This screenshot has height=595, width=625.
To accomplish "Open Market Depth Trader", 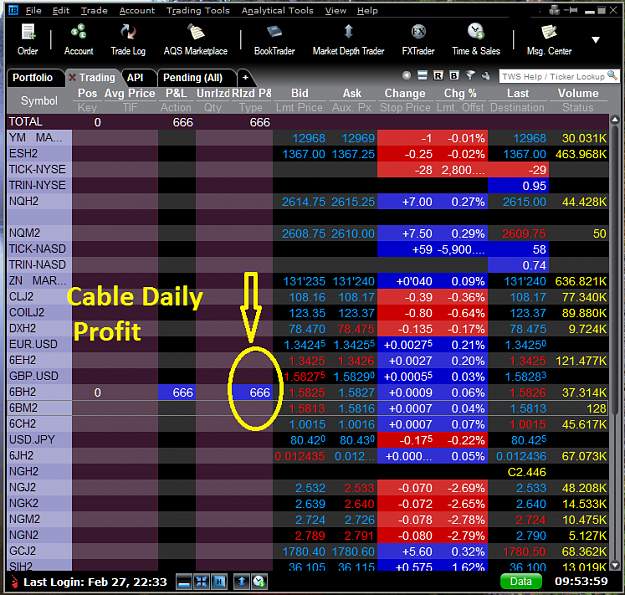I will (x=348, y=39).
